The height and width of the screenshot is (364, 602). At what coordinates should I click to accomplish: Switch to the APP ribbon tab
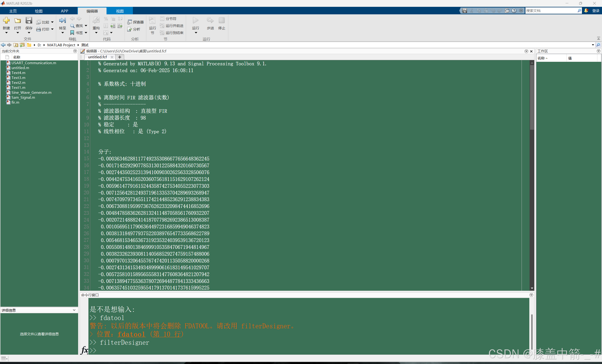(64, 11)
